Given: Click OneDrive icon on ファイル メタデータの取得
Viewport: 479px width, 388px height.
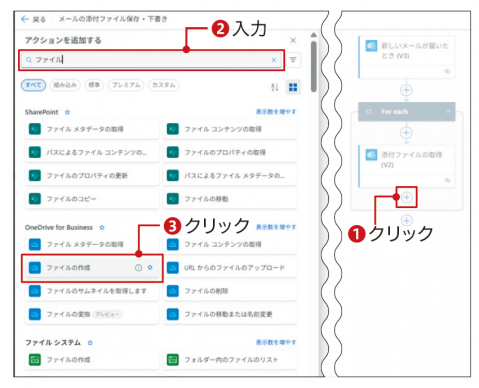Looking at the screenshot, I should point(35,244).
